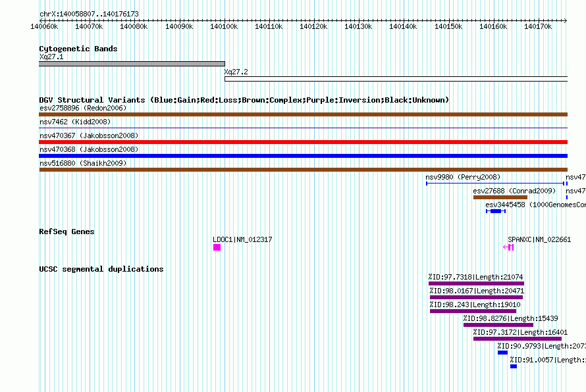The height and width of the screenshot is (392, 586).
Task: Click the blue duplication block %ID:90.9793
Action: tap(502, 353)
